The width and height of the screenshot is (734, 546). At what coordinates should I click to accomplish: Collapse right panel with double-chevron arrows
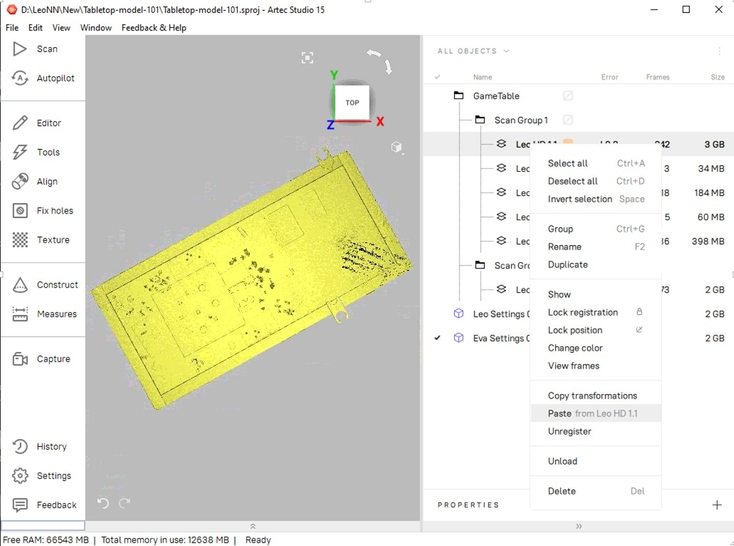pos(579,526)
